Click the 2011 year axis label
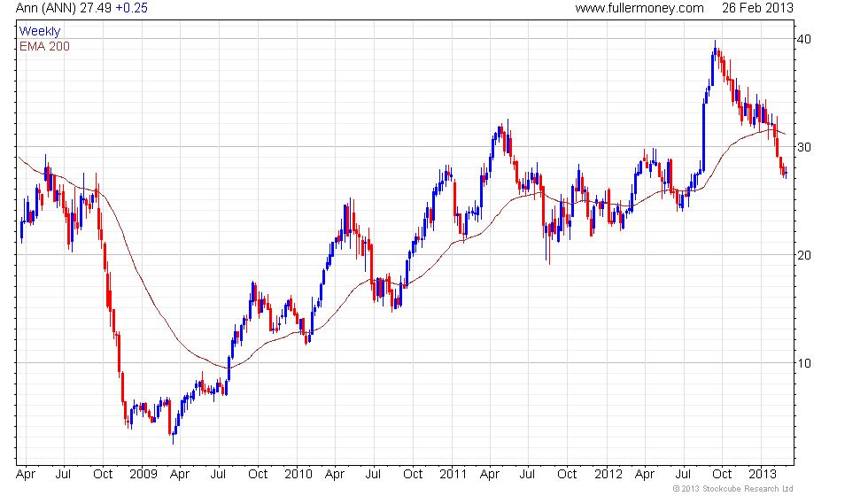The width and height of the screenshot is (868, 496). point(453,474)
